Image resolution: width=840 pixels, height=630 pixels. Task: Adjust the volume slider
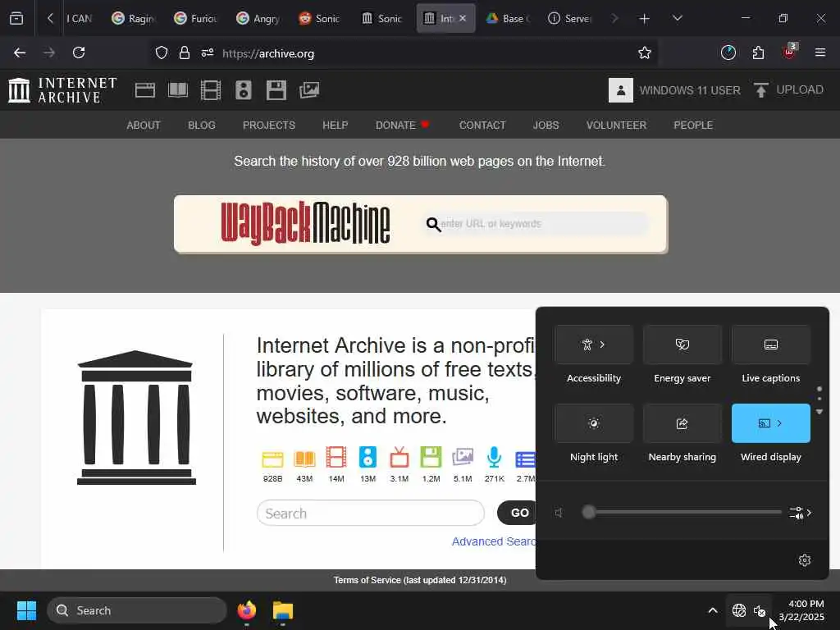click(x=682, y=512)
